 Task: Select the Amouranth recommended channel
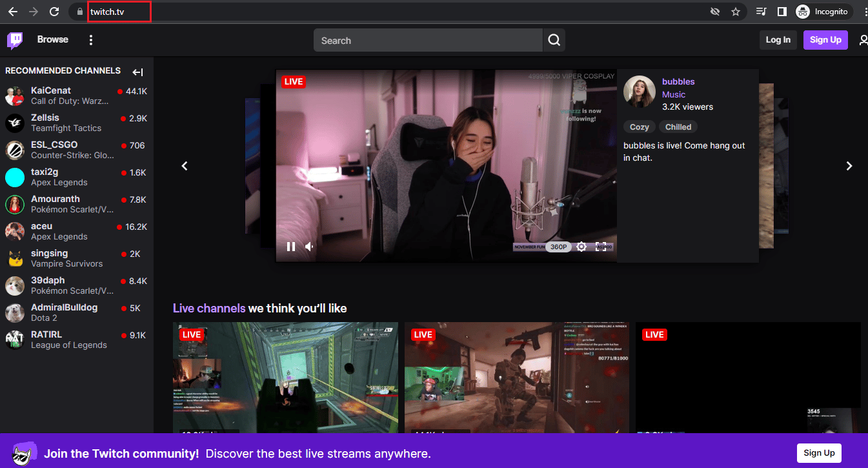coord(77,204)
